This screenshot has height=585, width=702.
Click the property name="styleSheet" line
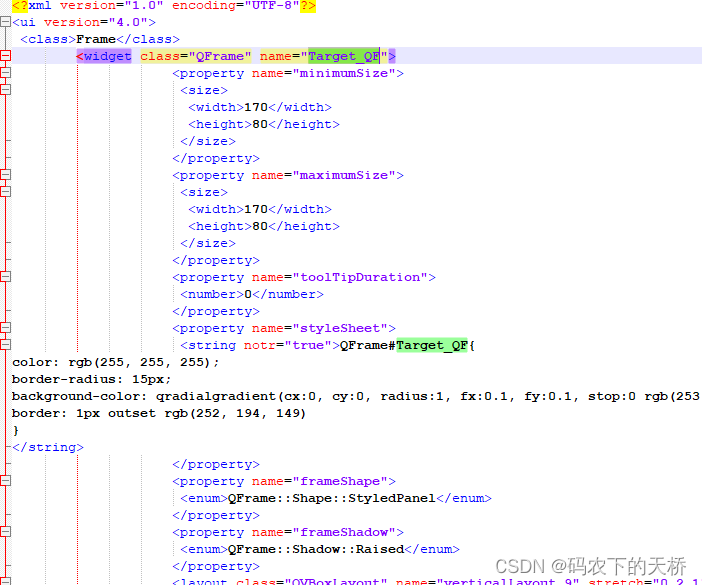point(284,329)
